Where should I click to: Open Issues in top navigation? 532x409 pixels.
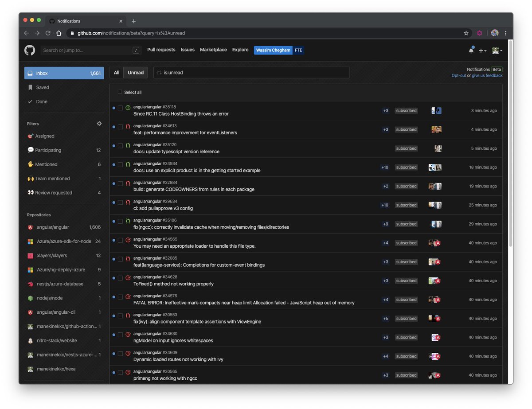tap(188, 50)
